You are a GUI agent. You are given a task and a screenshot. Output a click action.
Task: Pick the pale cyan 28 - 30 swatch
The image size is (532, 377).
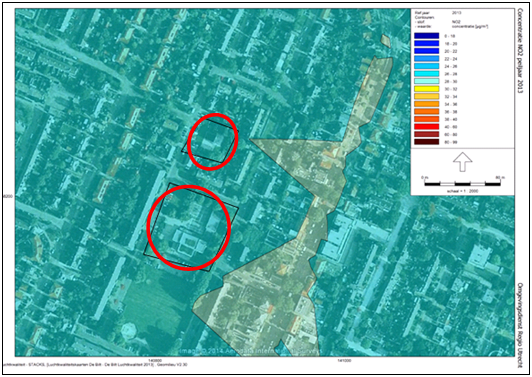point(426,81)
